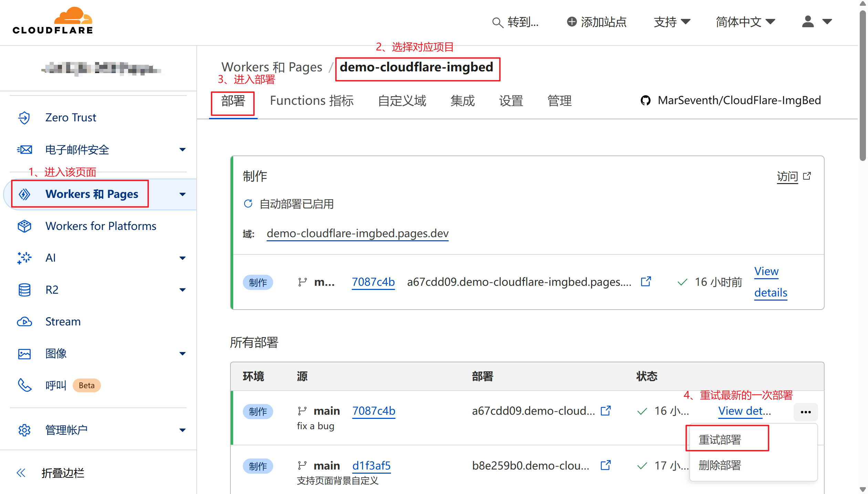The height and width of the screenshot is (494, 868).
Task: Click the GitHub icon beside MarSeventh/CloudFlare-ImgBed
Action: [x=645, y=100]
